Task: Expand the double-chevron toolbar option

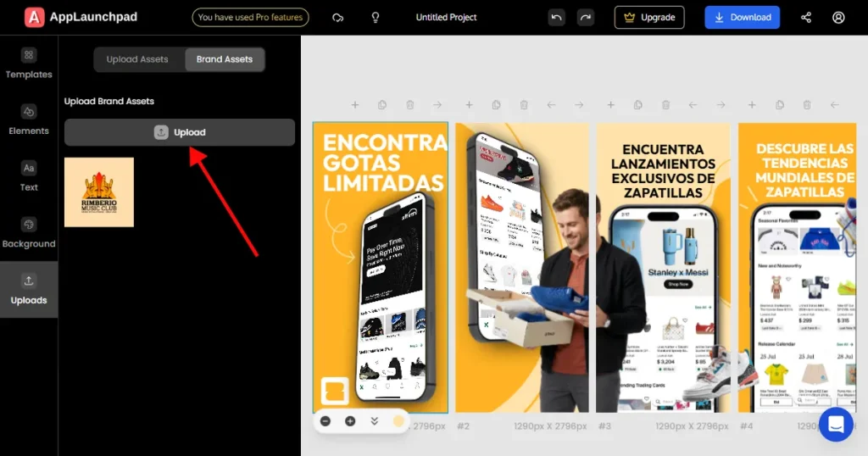Action: (374, 421)
